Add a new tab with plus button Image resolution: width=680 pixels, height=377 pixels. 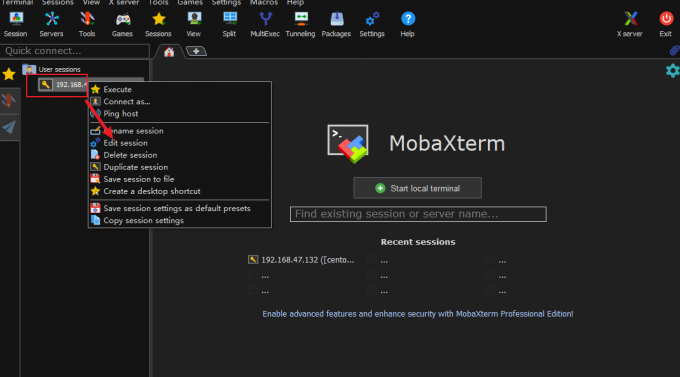point(196,51)
